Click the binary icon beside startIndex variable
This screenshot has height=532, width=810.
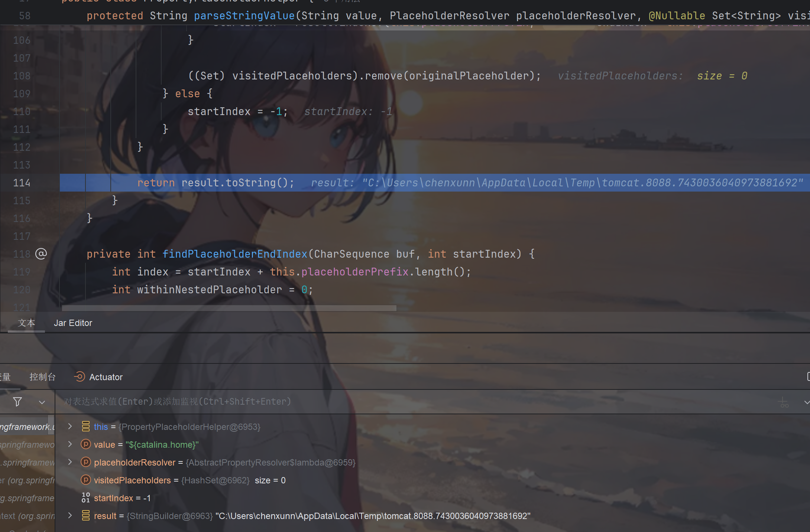(x=86, y=498)
